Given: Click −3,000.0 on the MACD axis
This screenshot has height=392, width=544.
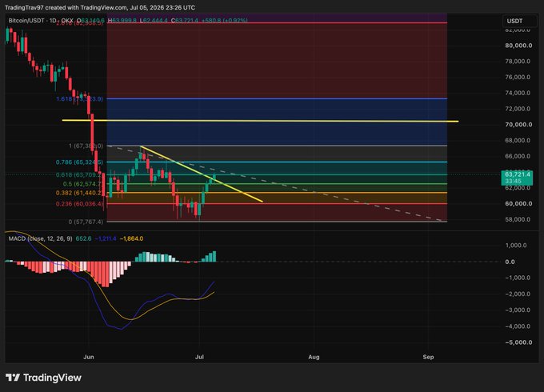Looking at the screenshot, I should (518, 310).
